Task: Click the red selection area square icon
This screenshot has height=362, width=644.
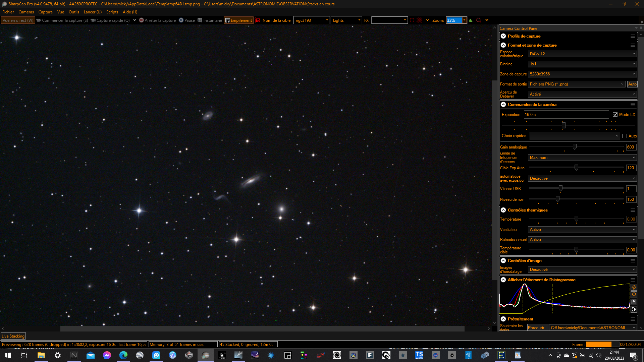Action: point(412,20)
